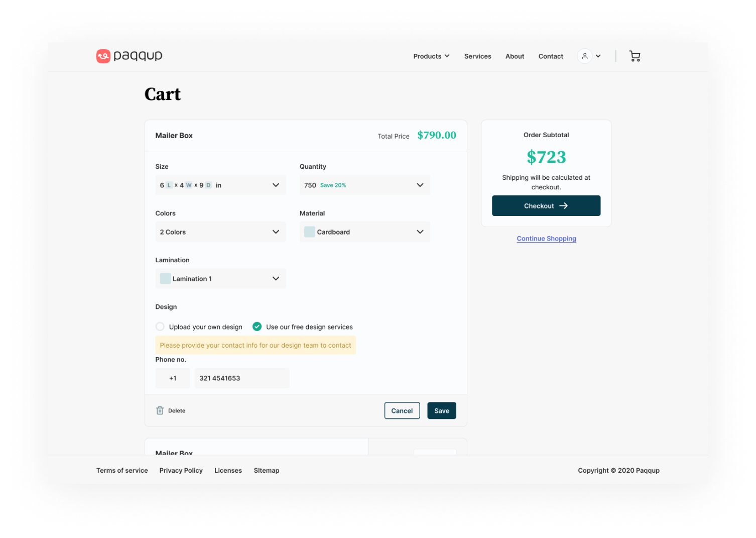Expand the 2 Colors dropdown
The width and height of the screenshot is (756, 538).
click(220, 232)
